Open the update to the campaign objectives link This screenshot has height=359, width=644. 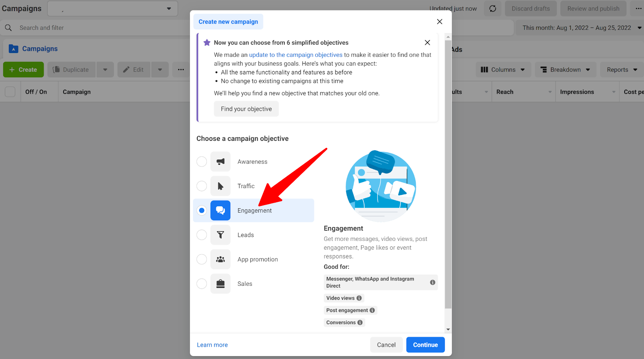coord(296,55)
